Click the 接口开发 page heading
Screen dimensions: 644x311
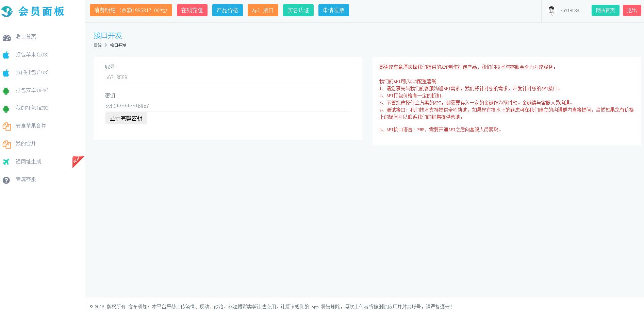108,35
